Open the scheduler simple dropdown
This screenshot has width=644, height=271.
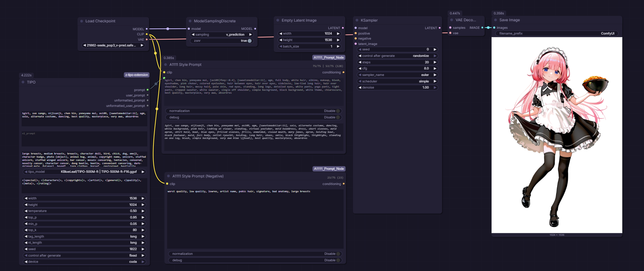(397, 81)
